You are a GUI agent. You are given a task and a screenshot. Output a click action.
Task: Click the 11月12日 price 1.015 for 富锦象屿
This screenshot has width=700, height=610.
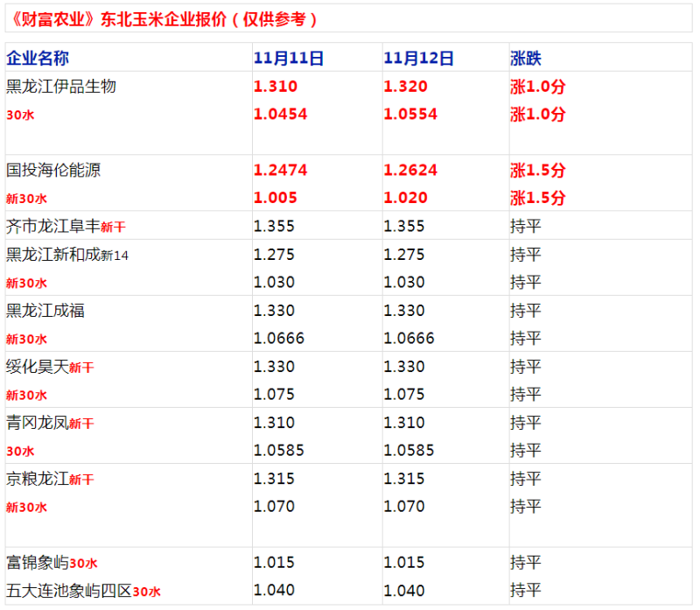404,563
